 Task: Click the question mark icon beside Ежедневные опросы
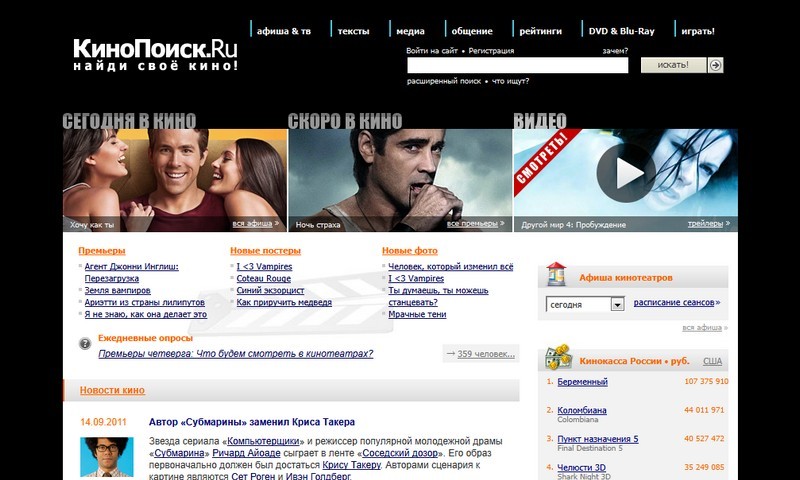coord(85,343)
